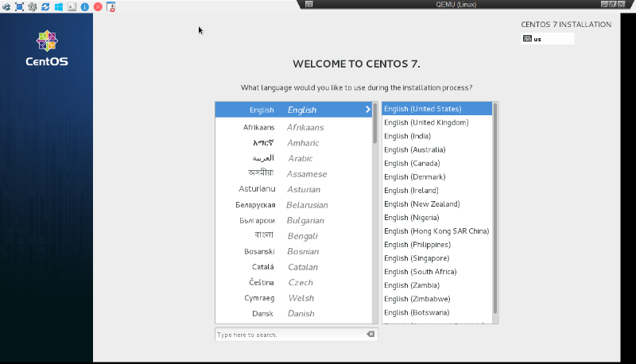Maximize the QEMU (Linux) window

tap(613, 4)
